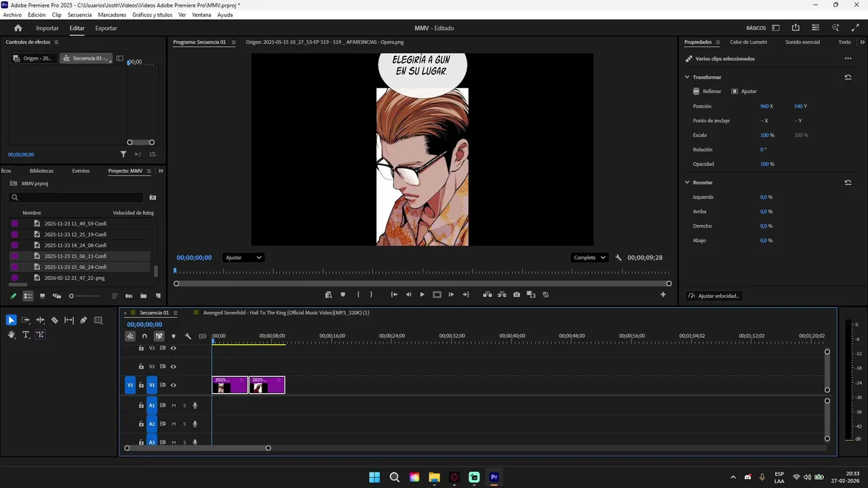Go to the Importar workspace
The image size is (868, 488).
pos(47,28)
